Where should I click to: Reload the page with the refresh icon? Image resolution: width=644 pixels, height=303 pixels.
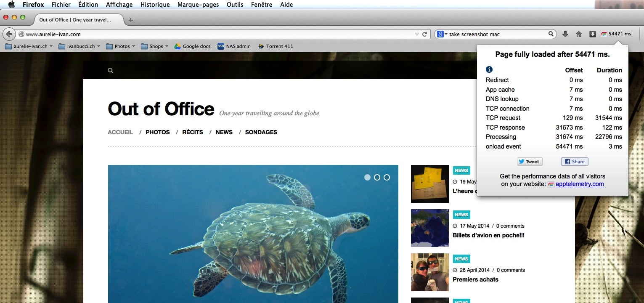(425, 34)
